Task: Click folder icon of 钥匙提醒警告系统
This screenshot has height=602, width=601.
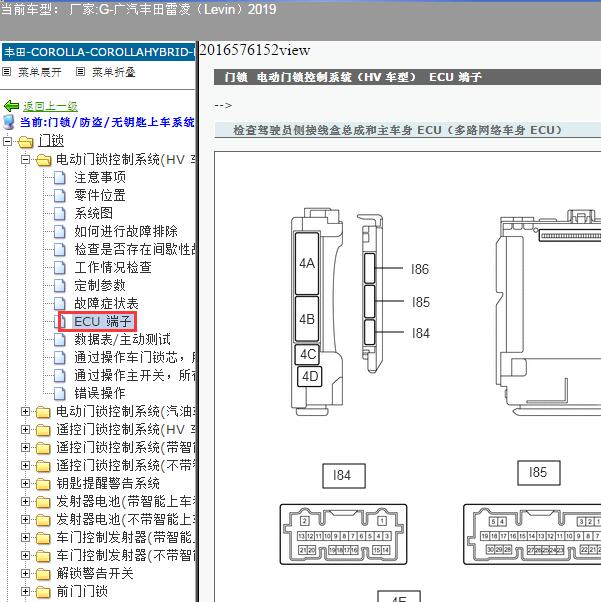Action: [43, 484]
